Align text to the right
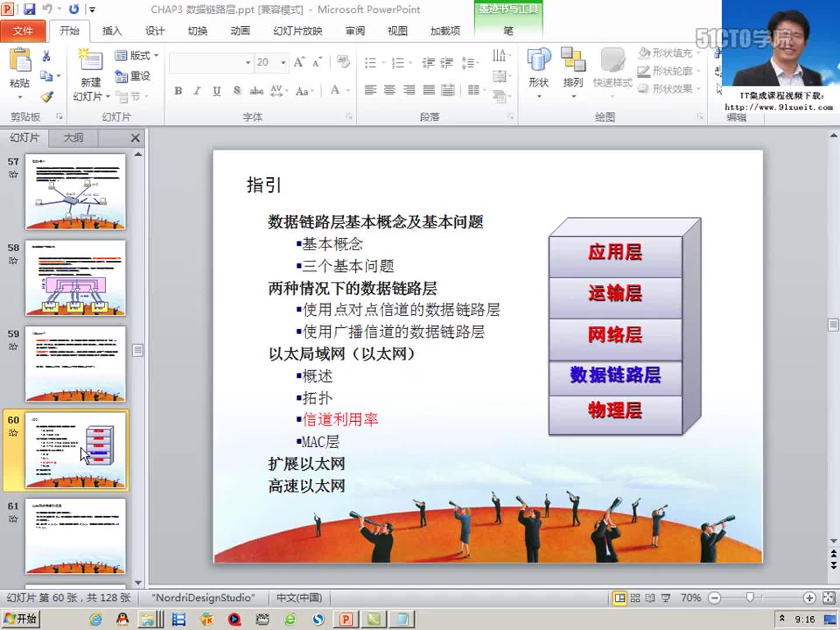This screenshot has height=630, width=840. pyautogui.click(x=409, y=90)
